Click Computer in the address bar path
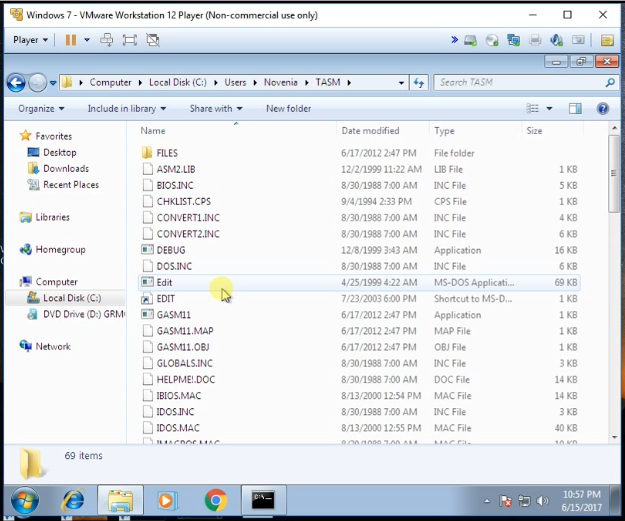Image resolution: width=625 pixels, height=521 pixels. pyautogui.click(x=110, y=83)
